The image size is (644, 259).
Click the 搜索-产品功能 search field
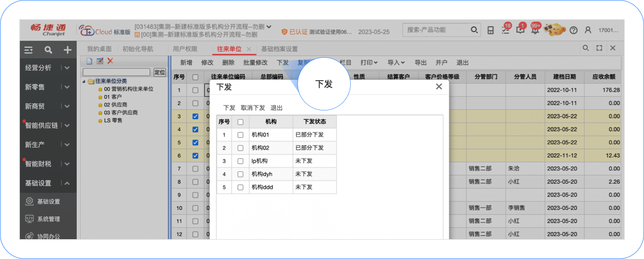(436, 30)
